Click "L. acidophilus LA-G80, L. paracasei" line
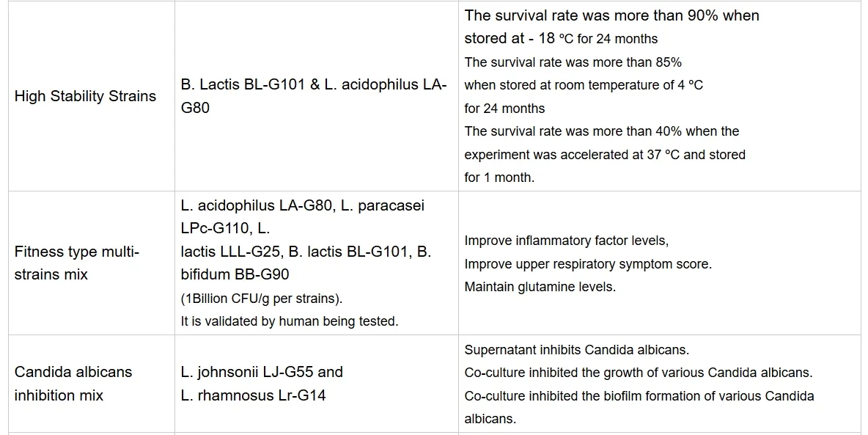The width and height of the screenshot is (868, 435). tap(302, 205)
